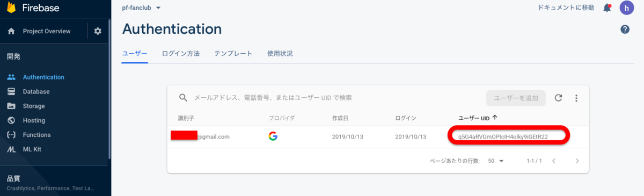Open Hosting in the sidebar
This screenshot has width=644, height=196.
click(34, 120)
